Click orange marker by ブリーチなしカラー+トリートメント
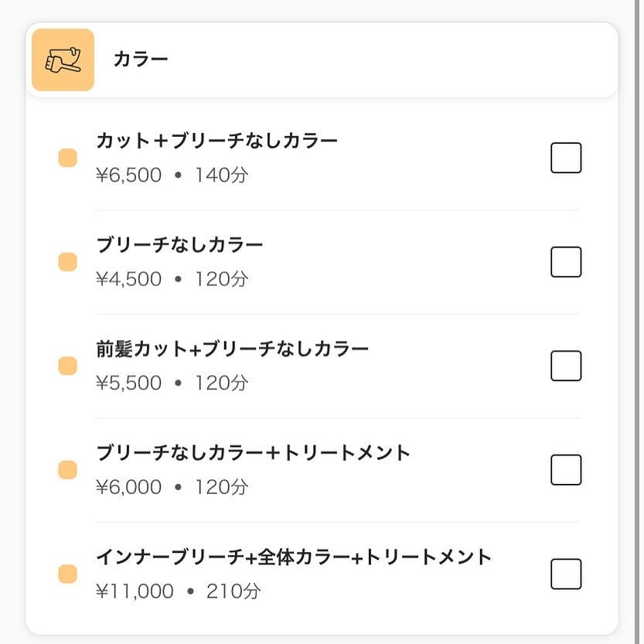Viewport: 644px width, 644px height. click(x=68, y=469)
